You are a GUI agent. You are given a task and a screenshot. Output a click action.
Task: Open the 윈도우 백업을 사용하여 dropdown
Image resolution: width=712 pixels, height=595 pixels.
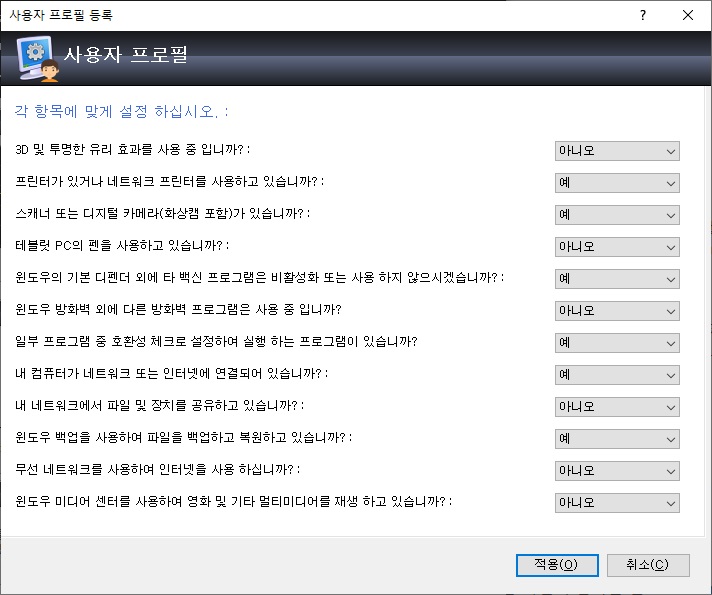coord(617,439)
